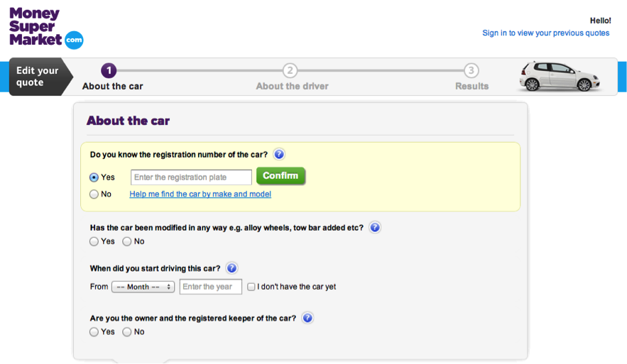This screenshot has width=627, height=364.
Task: Click help icon next to start driving question
Action: pyautogui.click(x=231, y=268)
